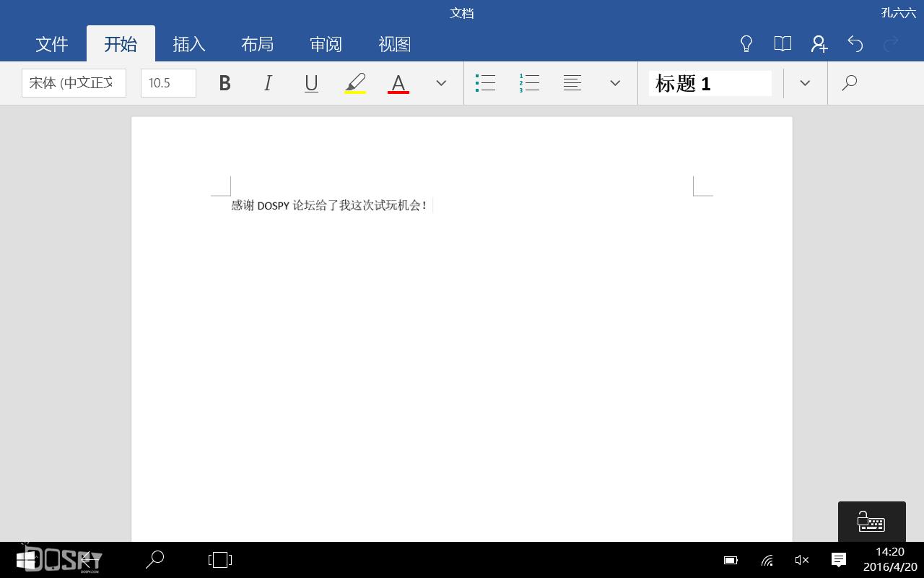Switch to the 插入 ribbon tab
Image resolution: width=924 pixels, height=578 pixels.
pyautogui.click(x=188, y=44)
